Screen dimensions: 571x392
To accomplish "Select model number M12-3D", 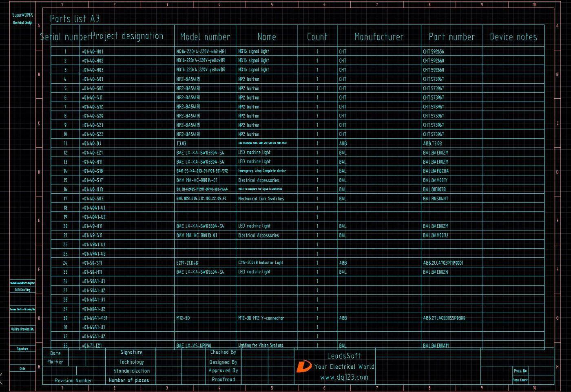I will tap(183, 318).
